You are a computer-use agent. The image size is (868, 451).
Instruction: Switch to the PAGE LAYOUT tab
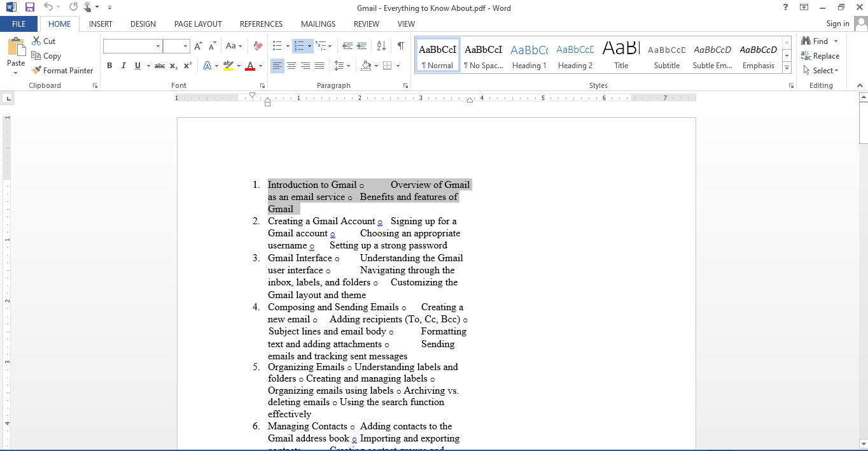(x=198, y=24)
